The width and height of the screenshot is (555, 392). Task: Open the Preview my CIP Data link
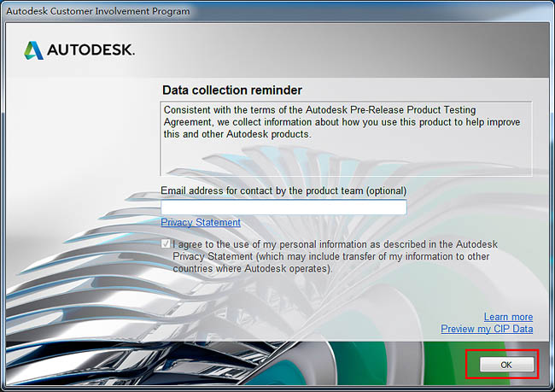click(x=487, y=329)
